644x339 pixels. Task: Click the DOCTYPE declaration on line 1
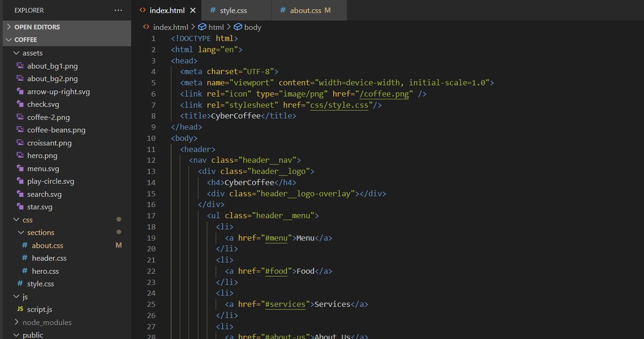click(204, 39)
